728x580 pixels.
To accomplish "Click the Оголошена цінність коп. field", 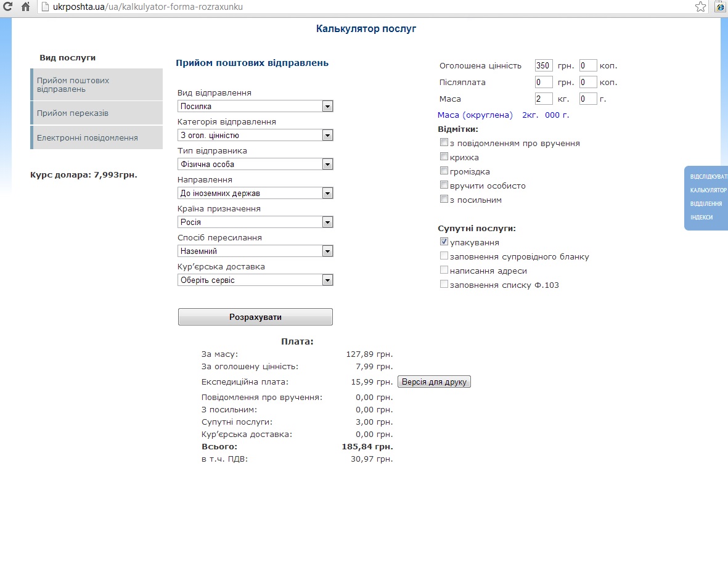I will tap(588, 65).
